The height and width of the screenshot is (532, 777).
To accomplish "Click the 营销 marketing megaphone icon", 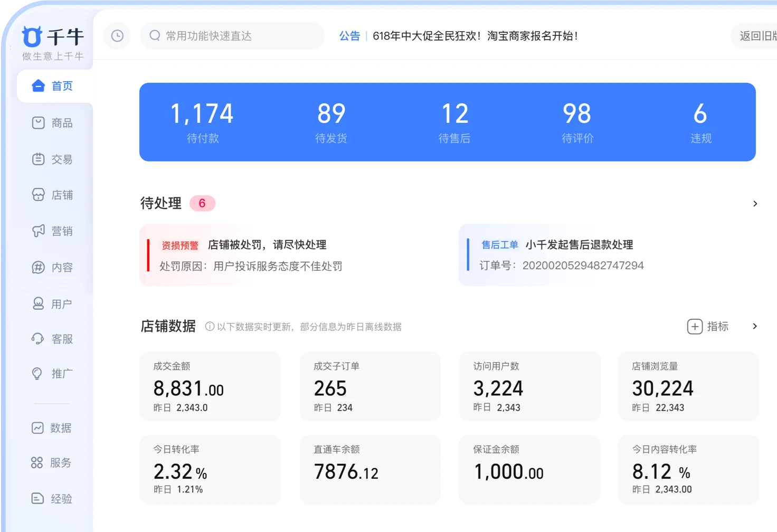I will (x=38, y=231).
